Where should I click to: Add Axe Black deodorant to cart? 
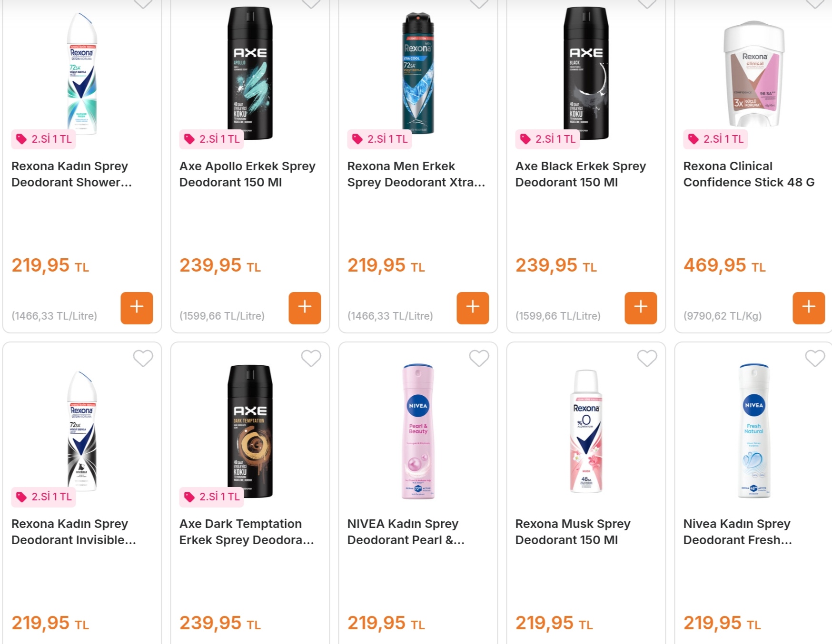coord(641,308)
